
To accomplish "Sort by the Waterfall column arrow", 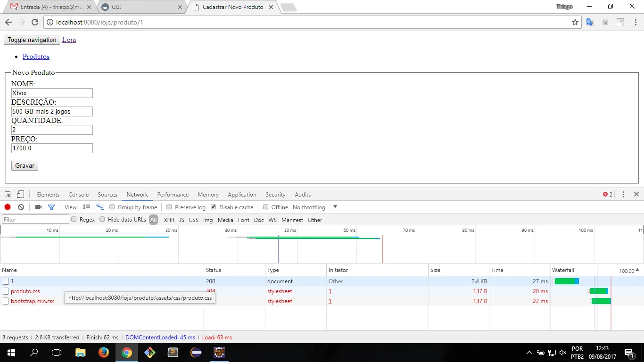I will (x=637, y=270).
